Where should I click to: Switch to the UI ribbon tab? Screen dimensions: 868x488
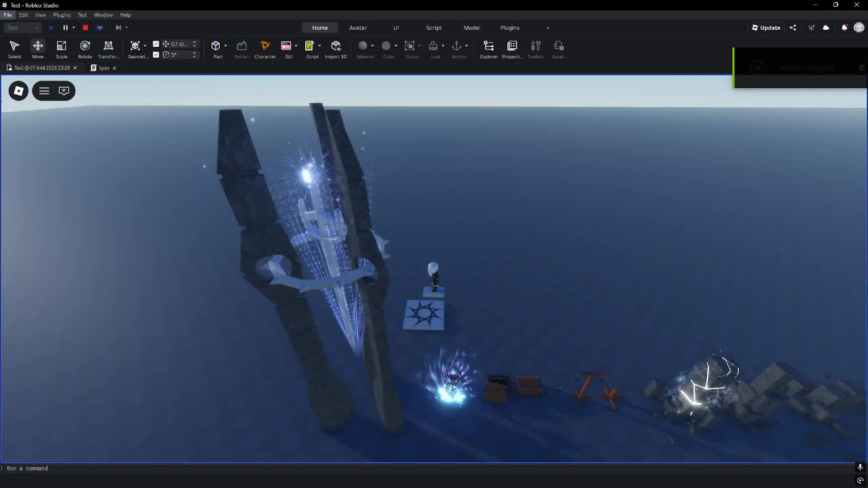pos(396,28)
